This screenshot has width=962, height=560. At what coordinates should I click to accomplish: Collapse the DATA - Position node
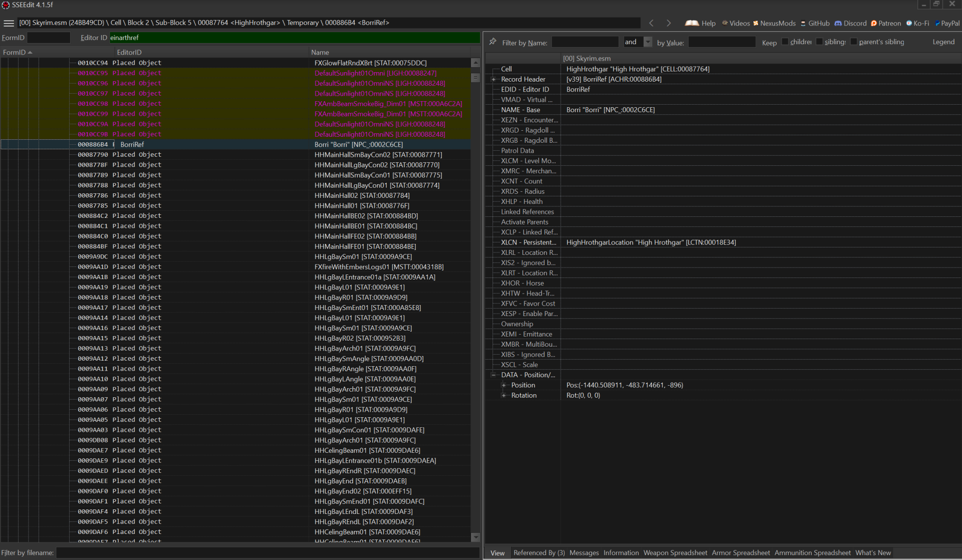(x=494, y=375)
